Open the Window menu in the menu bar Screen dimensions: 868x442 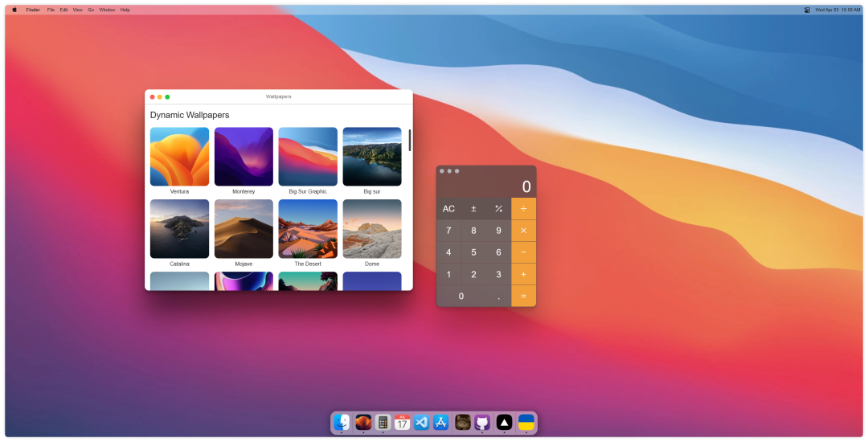[x=107, y=10]
